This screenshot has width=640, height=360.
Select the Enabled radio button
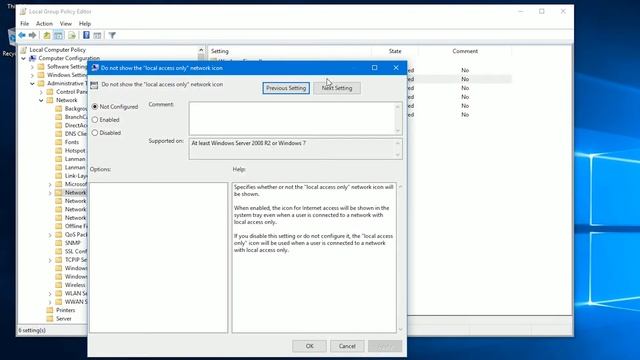click(95, 120)
